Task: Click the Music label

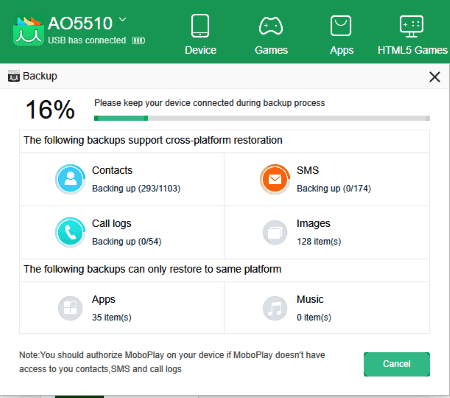Action: click(310, 299)
